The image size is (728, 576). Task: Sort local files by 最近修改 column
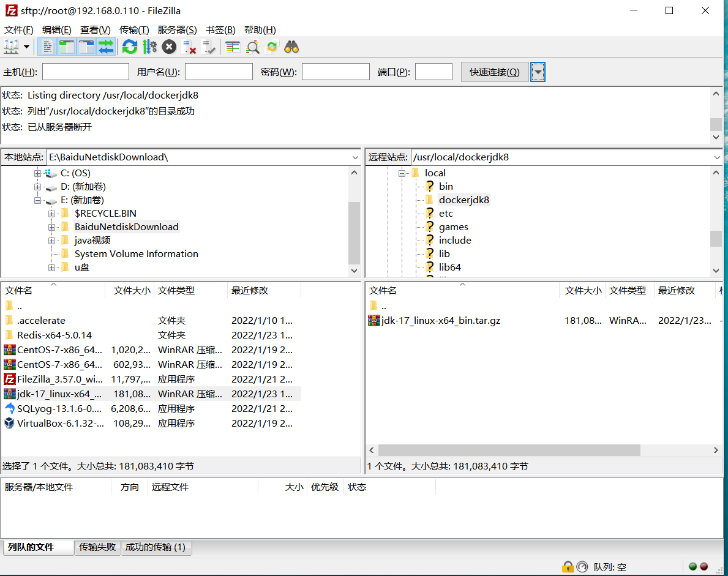pos(265,291)
